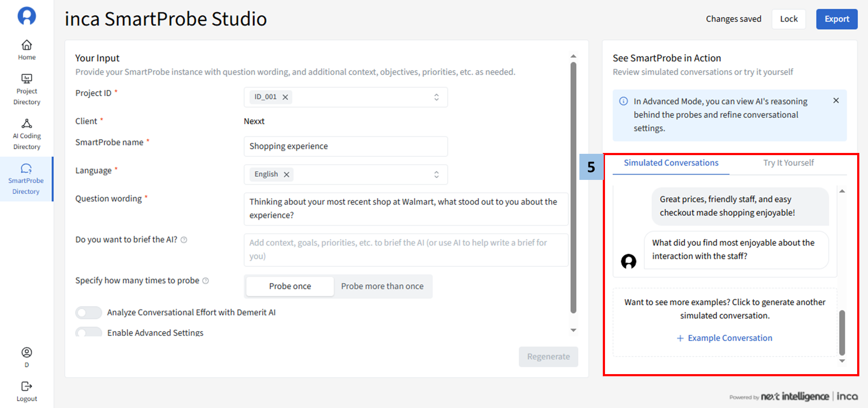The height and width of the screenshot is (408, 868).
Task: Click the Logout icon
Action: [26, 386]
